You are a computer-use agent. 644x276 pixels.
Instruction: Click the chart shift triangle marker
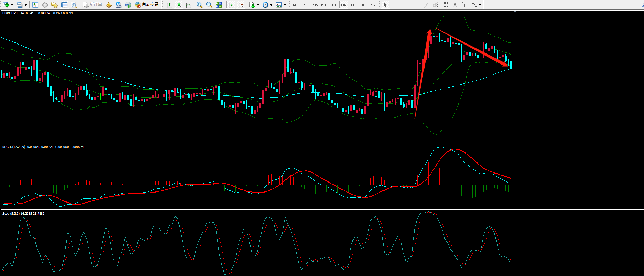pos(515,12)
